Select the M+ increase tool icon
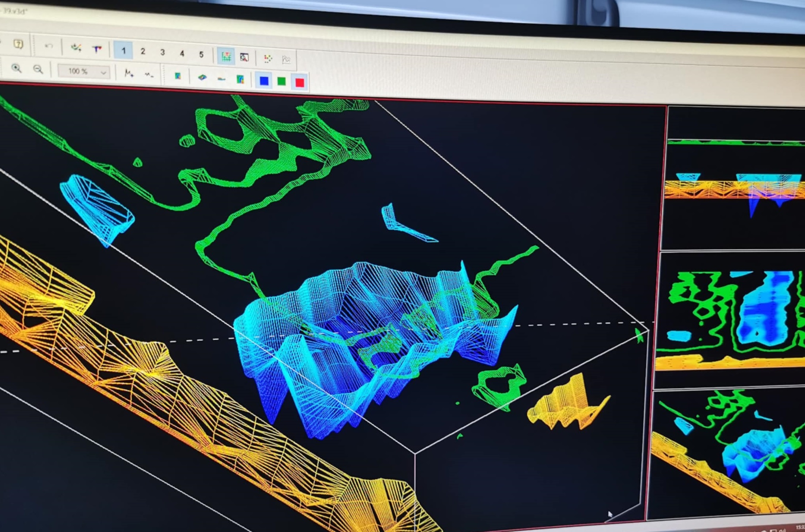Screen dimensions: 805x532 tap(129, 73)
